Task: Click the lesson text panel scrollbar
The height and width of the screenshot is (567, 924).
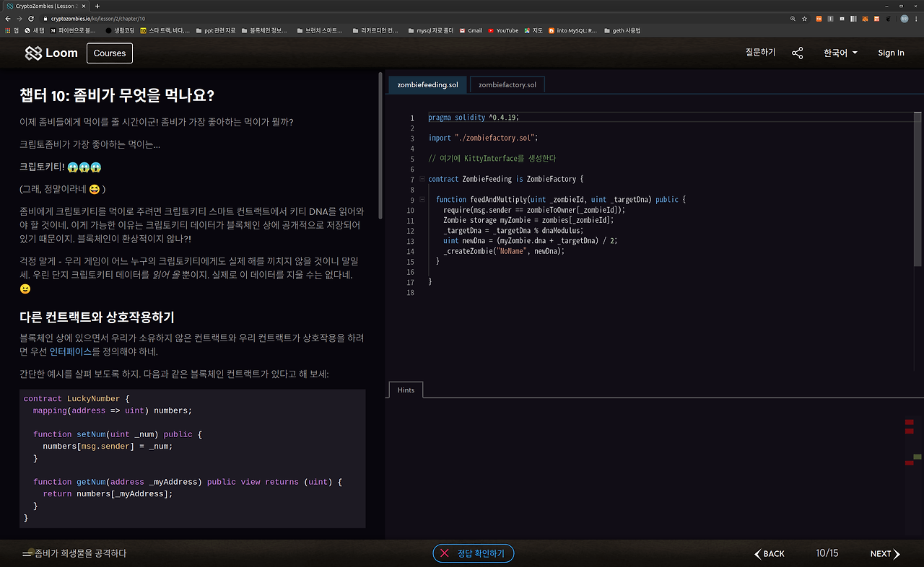Action: [380, 144]
